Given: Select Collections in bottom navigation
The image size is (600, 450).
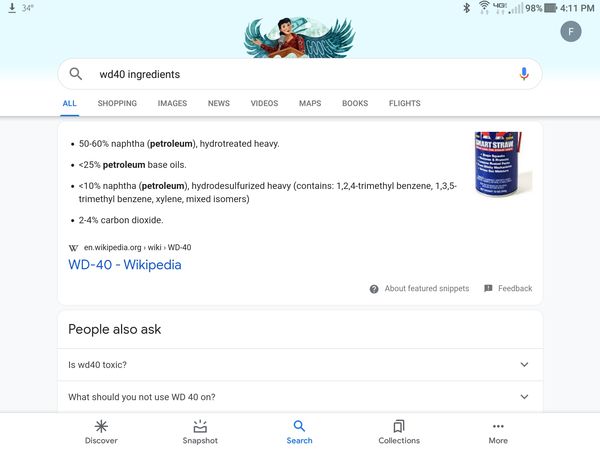Looking at the screenshot, I should (399, 432).
